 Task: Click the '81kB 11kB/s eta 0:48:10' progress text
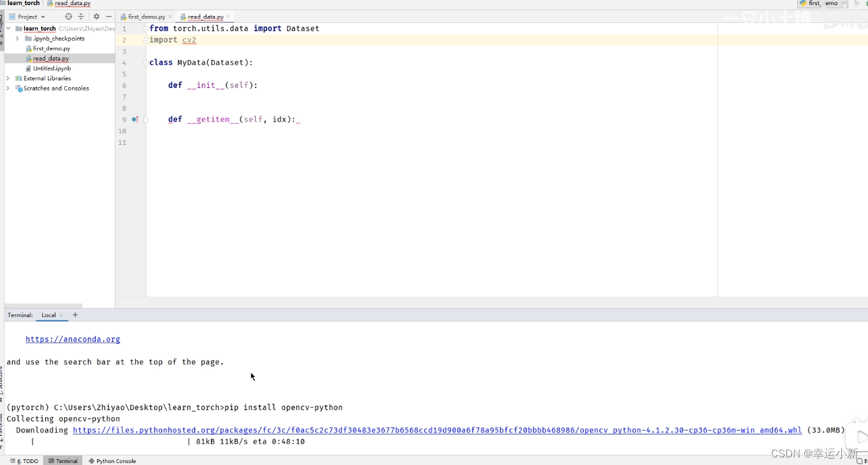(250, 442)
